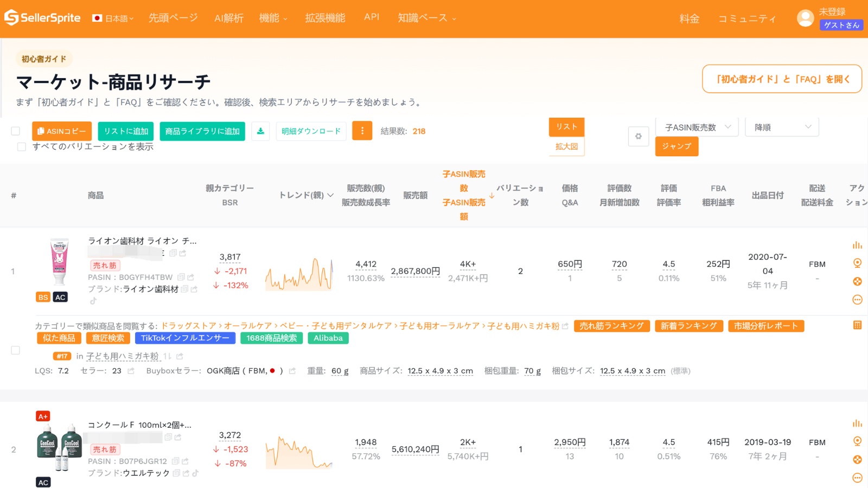
Task: Click the 明細ダウンロード button
Action: pyautogui.click(x=311, y=131)
